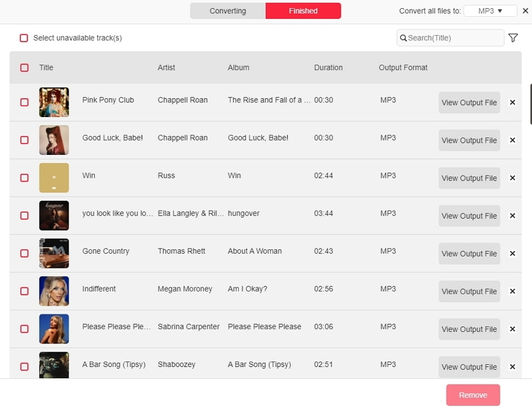Delete Good Luck, Babe! with its X icon
This screenshot has height=408, width=532.
(x=512, y=140)
